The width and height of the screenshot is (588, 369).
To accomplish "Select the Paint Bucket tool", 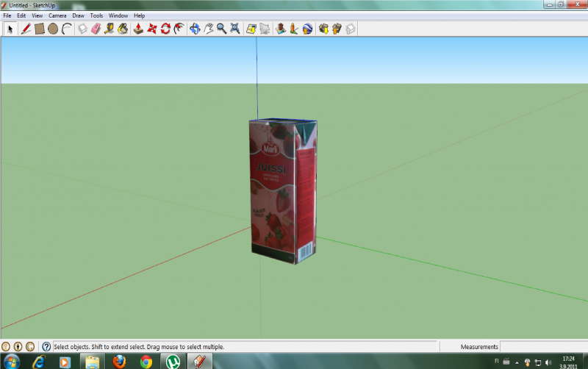I will point(123,29).
